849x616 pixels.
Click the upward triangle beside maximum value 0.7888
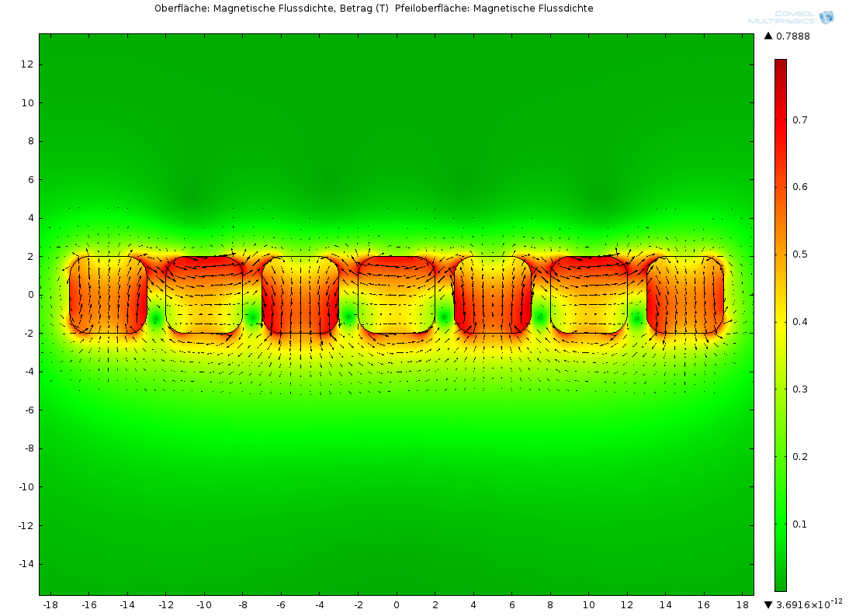click(768, 36)
